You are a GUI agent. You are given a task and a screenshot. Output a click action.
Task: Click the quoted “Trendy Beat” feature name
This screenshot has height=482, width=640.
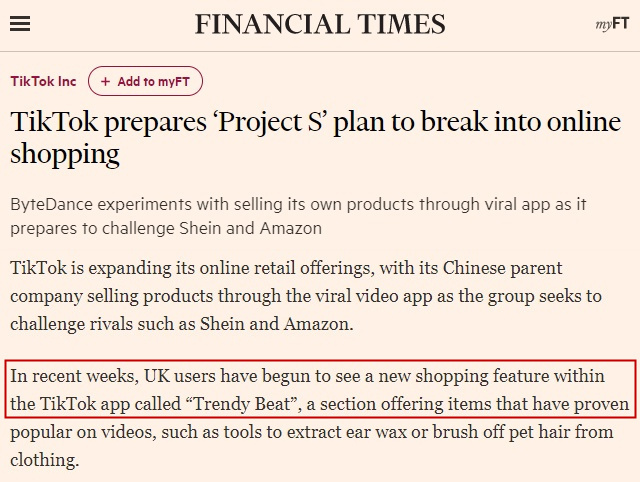point(242,404)
